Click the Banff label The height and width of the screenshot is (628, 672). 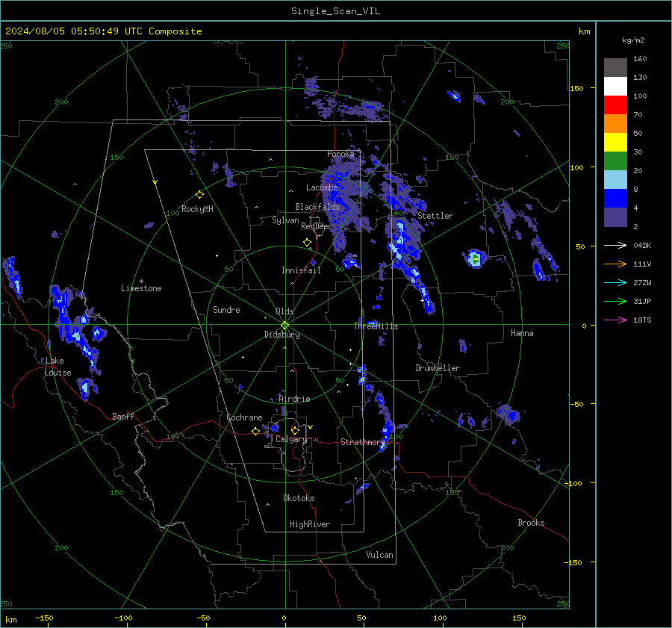point(123,417)
